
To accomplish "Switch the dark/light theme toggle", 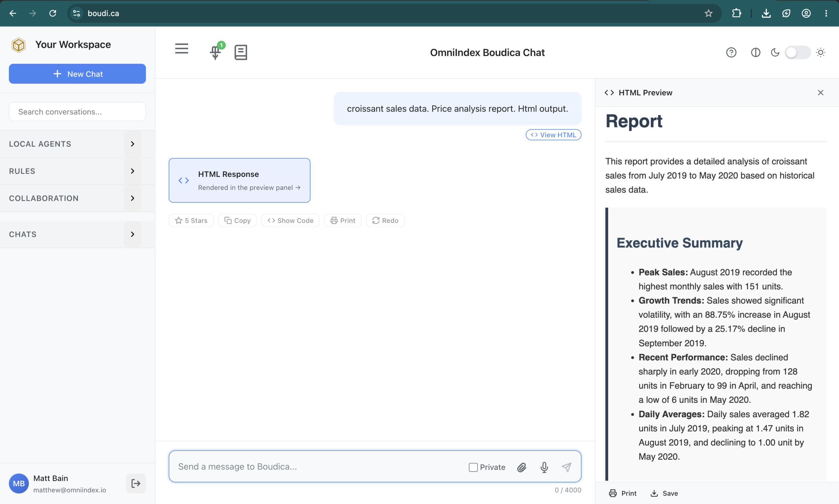I will point(798,52).
